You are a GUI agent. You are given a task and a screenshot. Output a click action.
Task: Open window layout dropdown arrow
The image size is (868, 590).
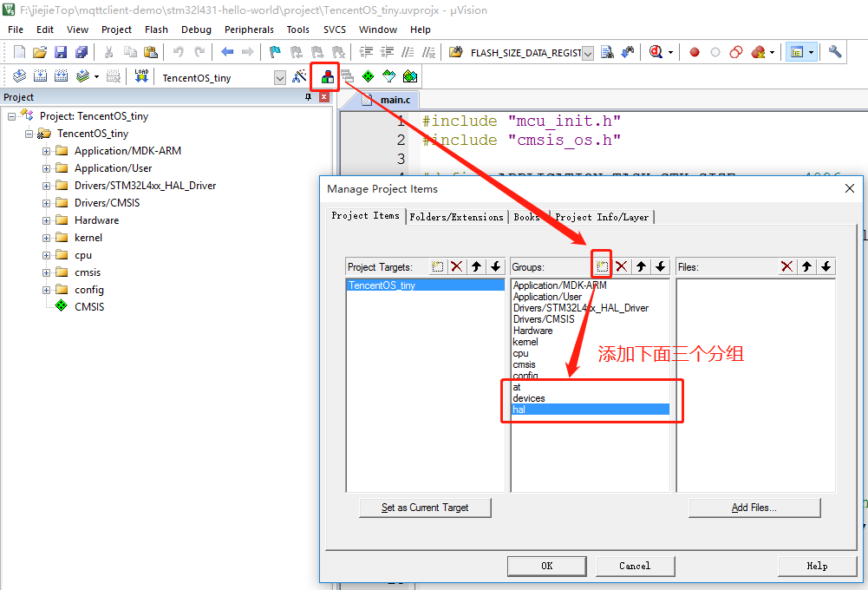(x=811, y=53)
